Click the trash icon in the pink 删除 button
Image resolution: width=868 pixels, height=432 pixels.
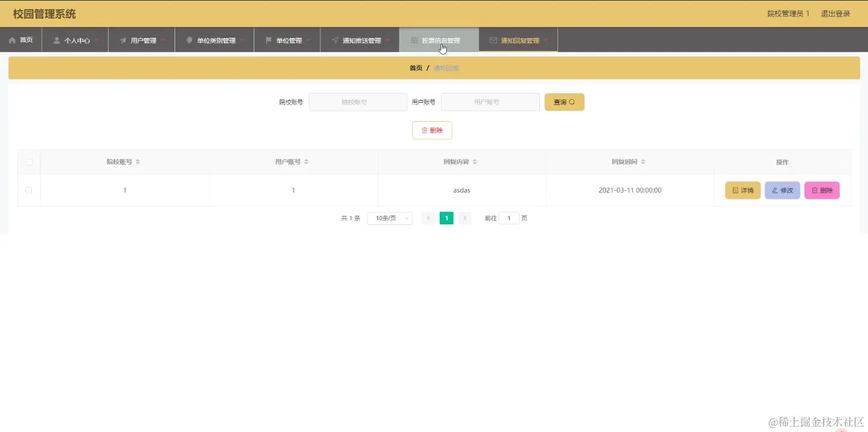(x=815, y=190)
